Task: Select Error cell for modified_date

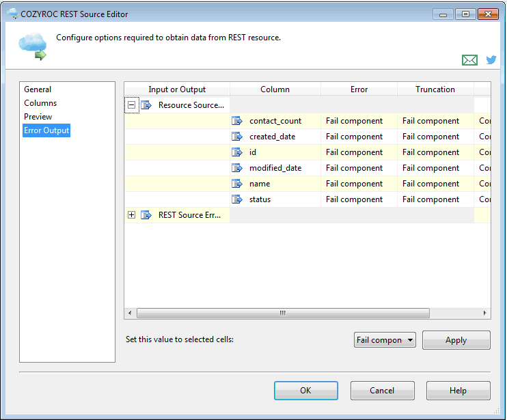Action: pos(359,168)
